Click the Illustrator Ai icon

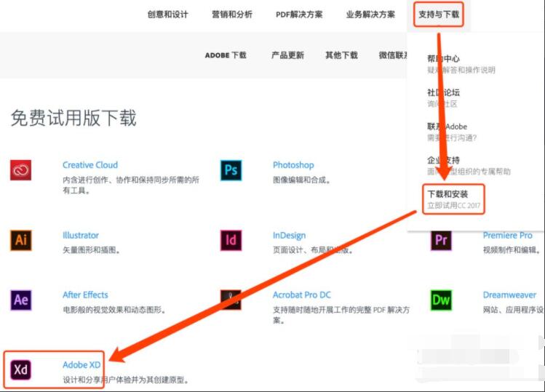(x=20, y=240)
